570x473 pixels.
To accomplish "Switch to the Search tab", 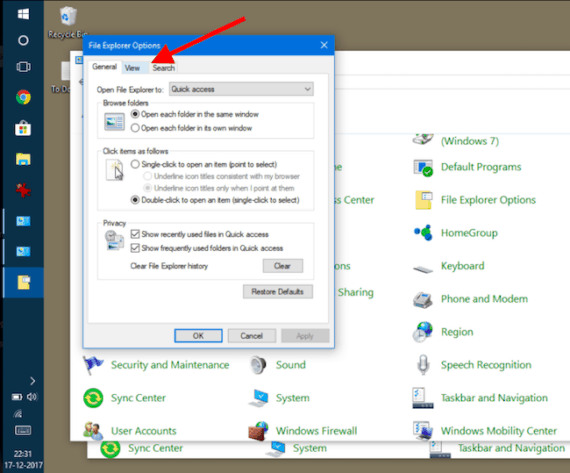I will click(164, 68).
